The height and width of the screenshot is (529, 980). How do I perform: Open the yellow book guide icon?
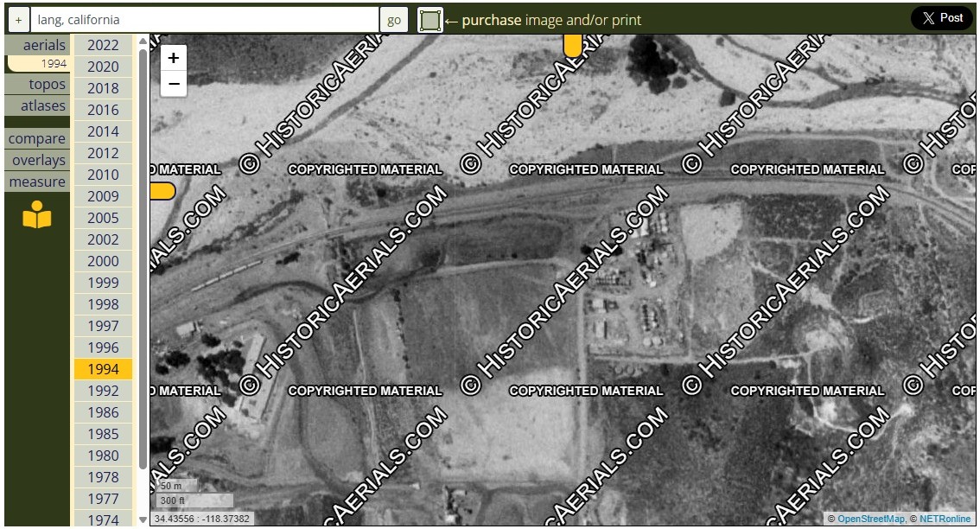pos(37,215)
